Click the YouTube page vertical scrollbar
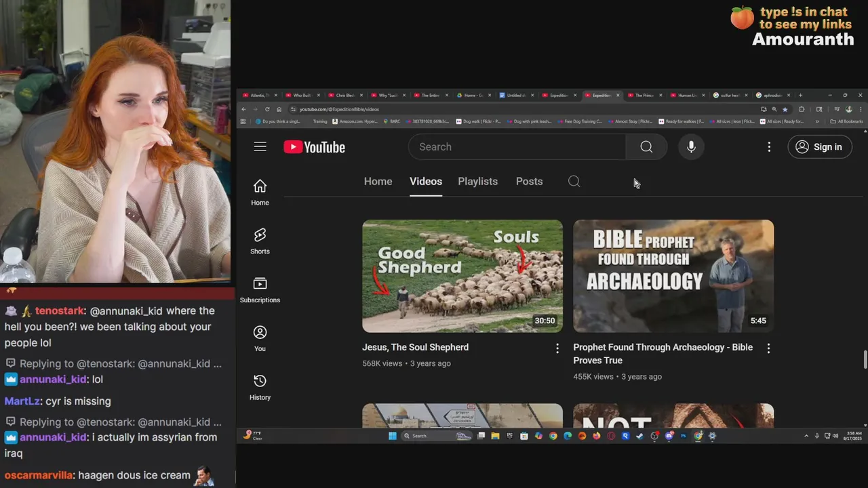This screenshot has height=488, width=868. click(865, 359)
